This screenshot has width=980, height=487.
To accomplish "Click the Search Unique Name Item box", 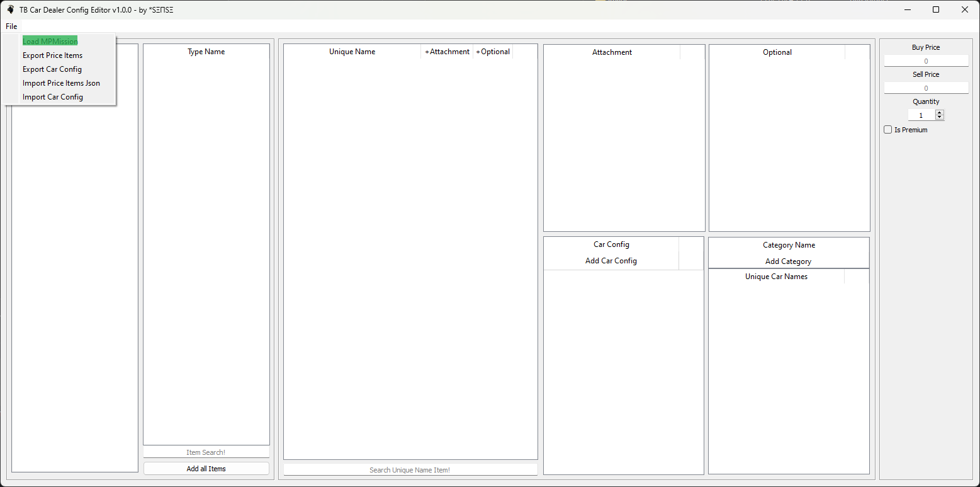I will click(x=410, y=470).
